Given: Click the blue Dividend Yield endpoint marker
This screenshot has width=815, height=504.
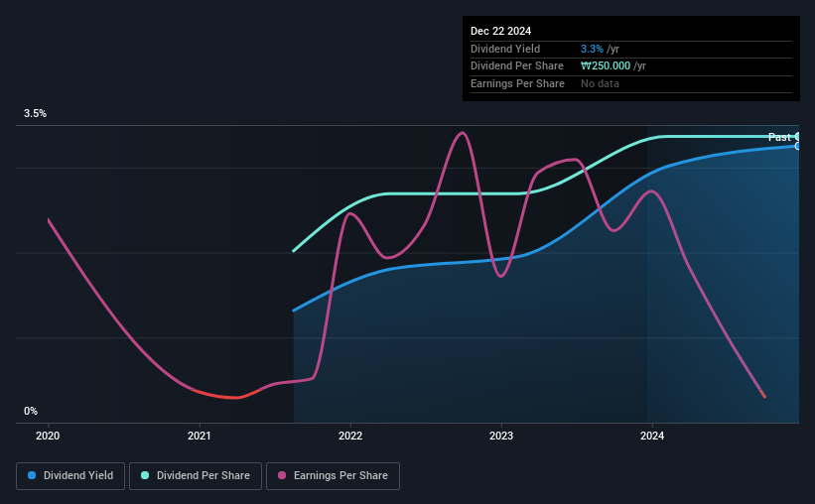Looking at the screenshot, I should pyautogui.click(x=797, y=147).
